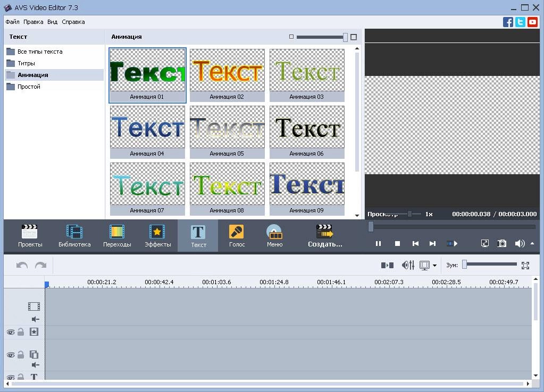Open the Twitter link icon

520,22
